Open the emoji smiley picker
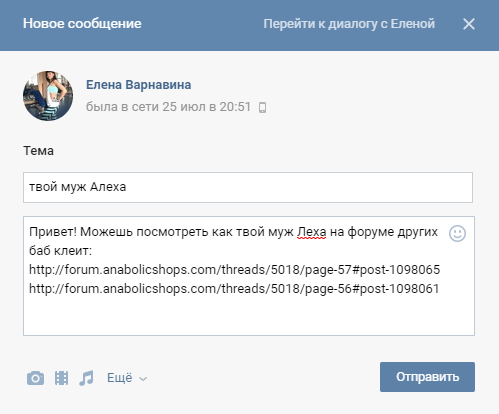 pyautogui.click(x=457, y=233)
